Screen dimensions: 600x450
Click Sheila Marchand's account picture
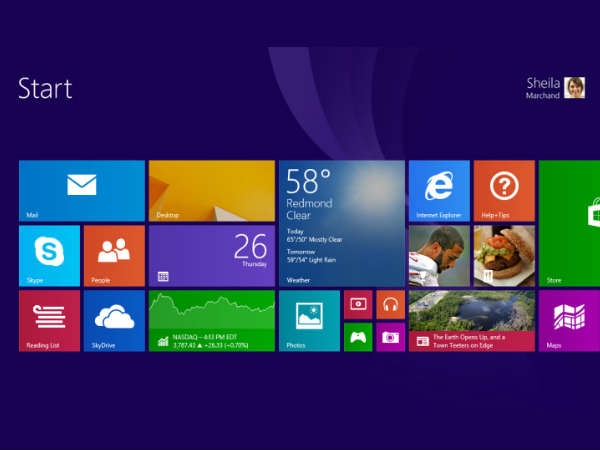pos(574,88)
